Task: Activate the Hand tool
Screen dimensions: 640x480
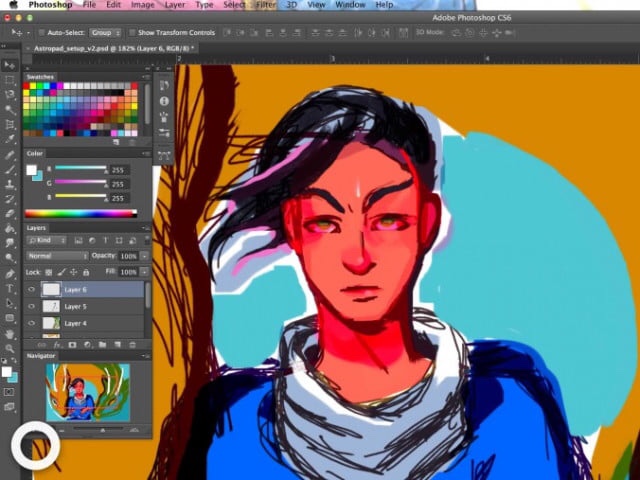Action: [9, 334]
